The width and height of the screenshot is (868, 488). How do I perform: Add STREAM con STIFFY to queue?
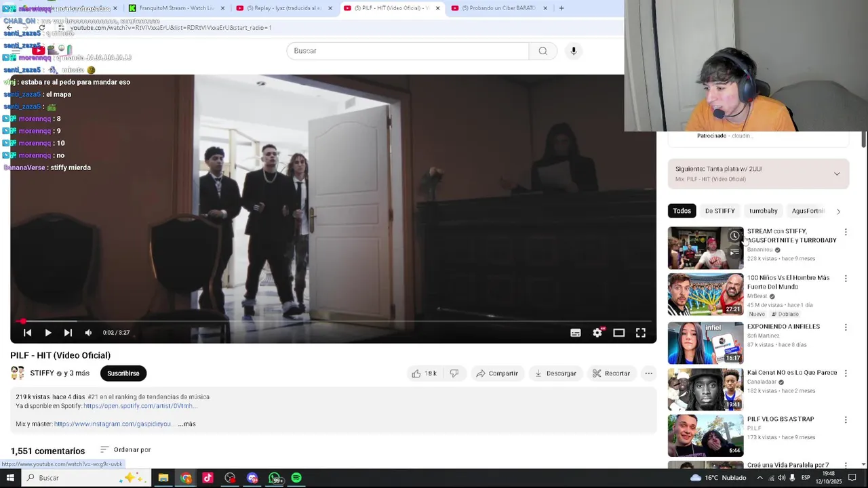click(734, 253)
